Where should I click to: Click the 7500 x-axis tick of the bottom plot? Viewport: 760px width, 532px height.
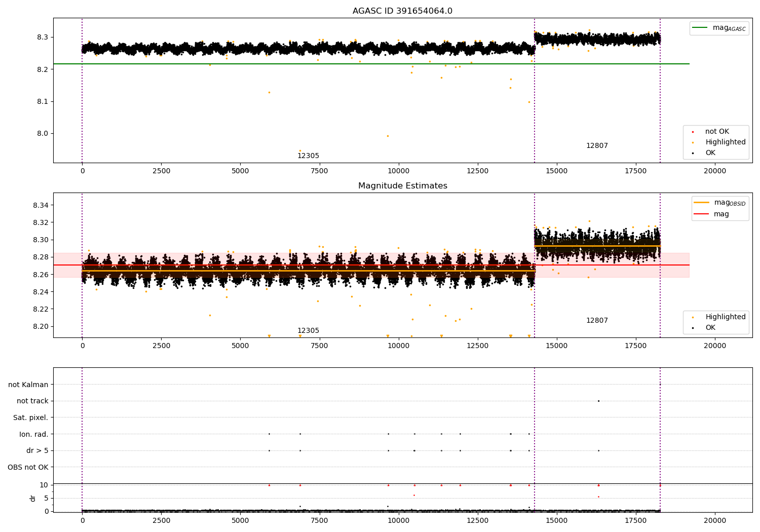click(319, 521)
